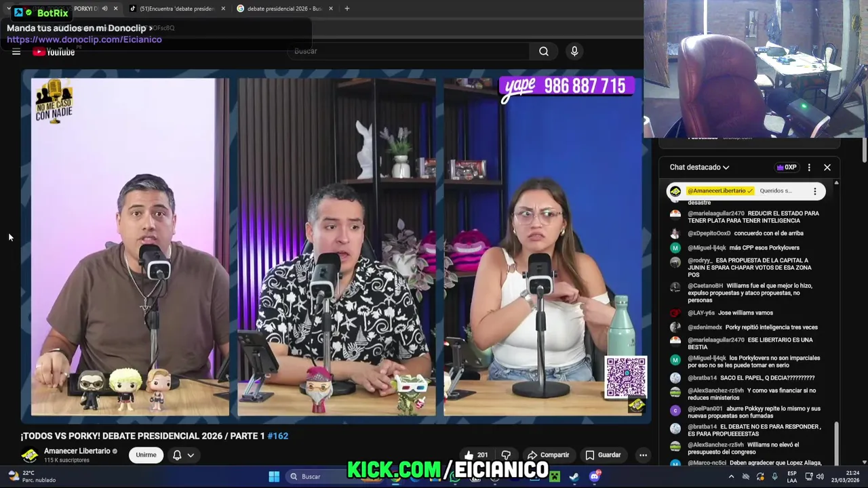Click the Unirme membership button
Viewport: 868px width, 488px height.
pyautogui.click(x=146, y=455)
